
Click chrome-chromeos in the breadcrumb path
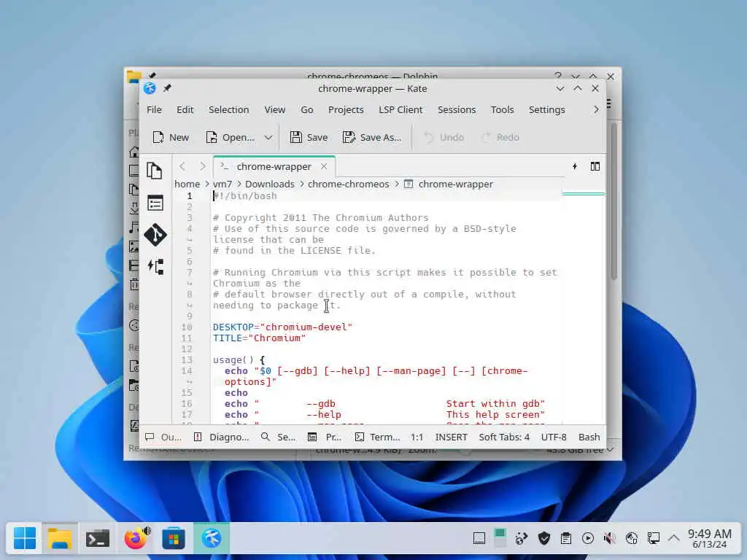348,184
